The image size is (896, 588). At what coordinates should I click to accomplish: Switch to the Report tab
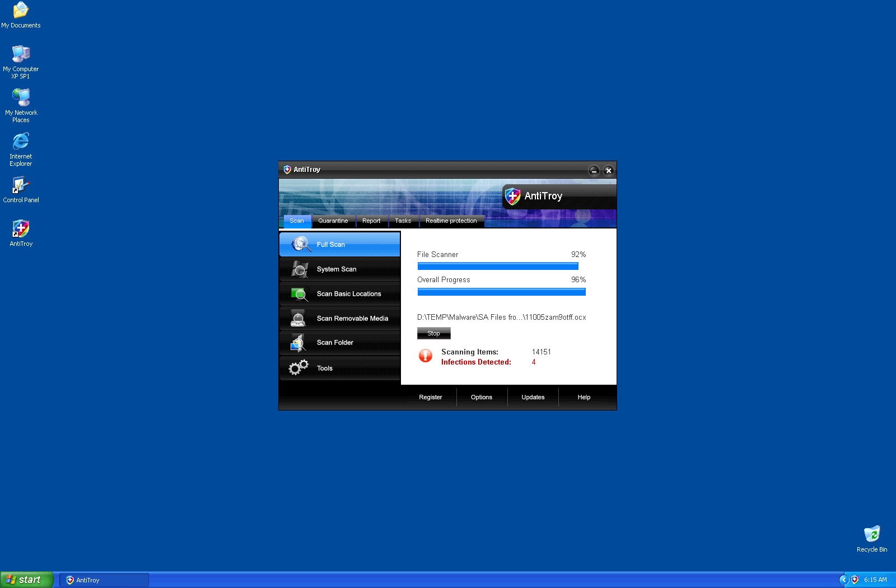coord(371,221)
